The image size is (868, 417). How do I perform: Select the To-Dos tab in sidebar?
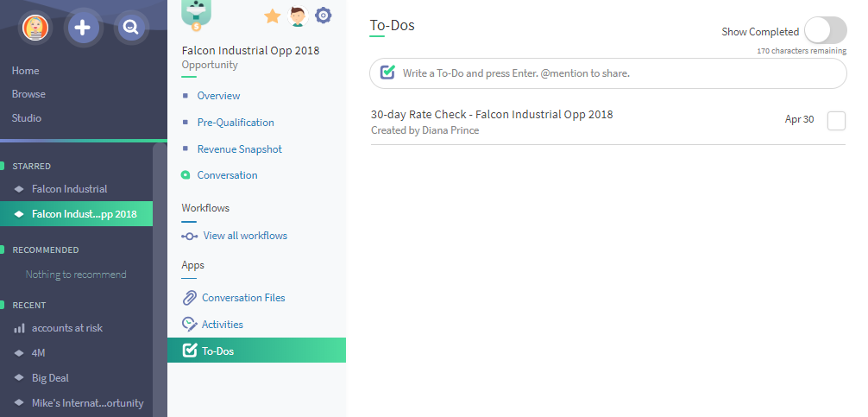(257, 351)
